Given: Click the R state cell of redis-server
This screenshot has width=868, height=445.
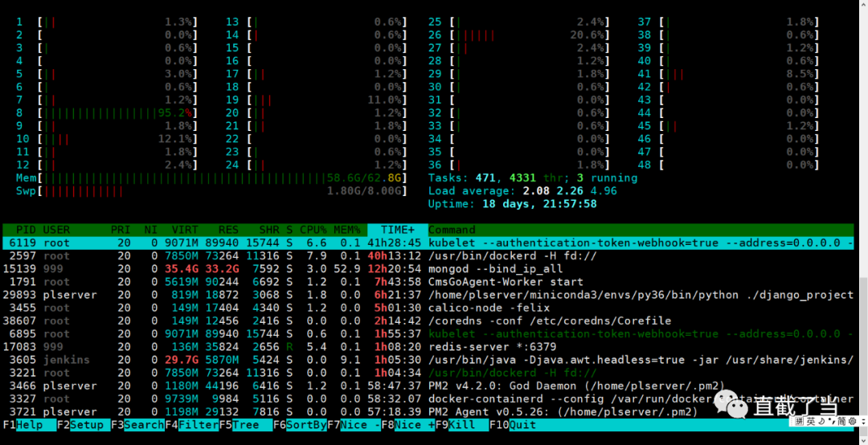Looking at the screenshot, I should click(289, 347).
